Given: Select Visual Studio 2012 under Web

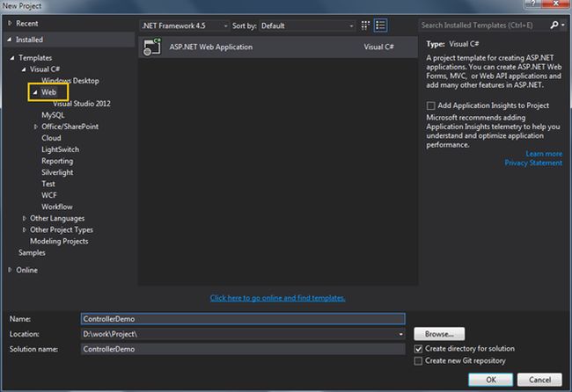Looking at the screenshot, I should click(x=82, y=104).
